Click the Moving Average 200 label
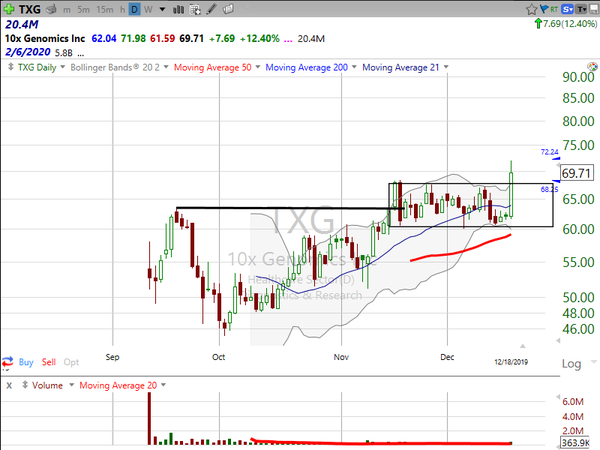This screenshot has width=600, height=450. [307, 68]
